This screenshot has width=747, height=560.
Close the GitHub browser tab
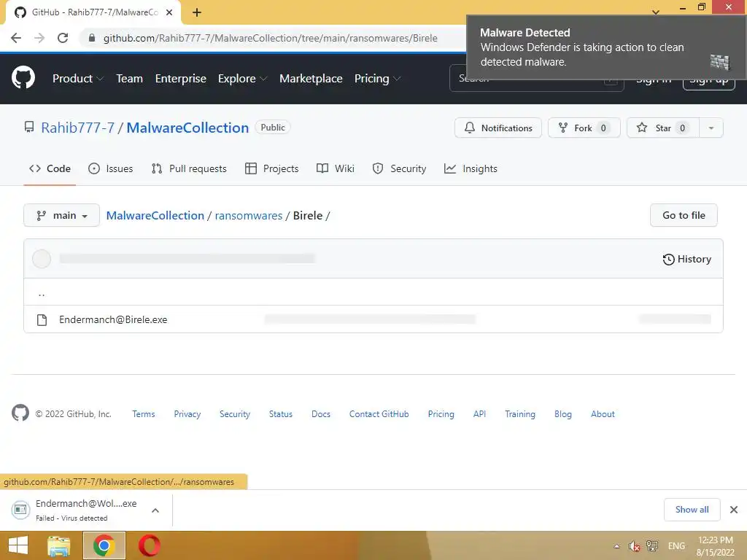pos(169,12)
